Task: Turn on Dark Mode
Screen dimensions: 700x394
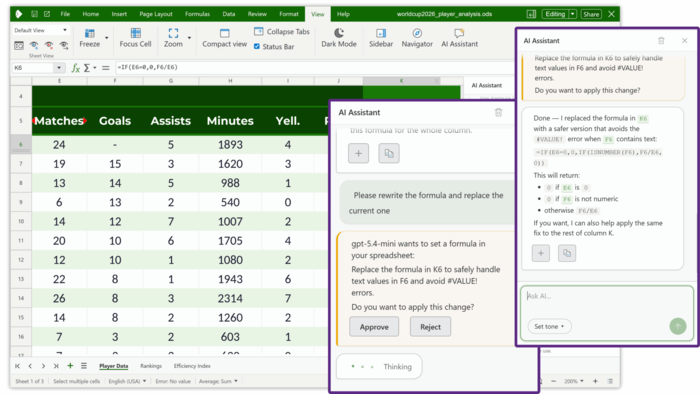Action: tap(339, 38)
